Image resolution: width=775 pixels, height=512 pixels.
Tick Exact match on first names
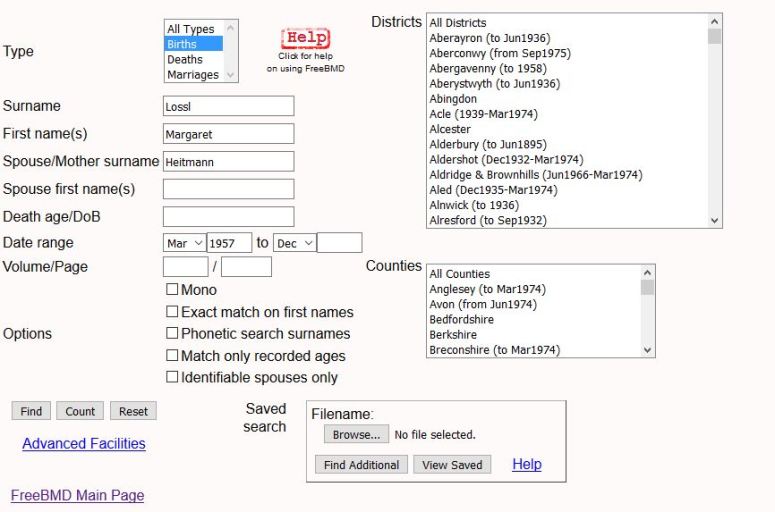(172, 312)
